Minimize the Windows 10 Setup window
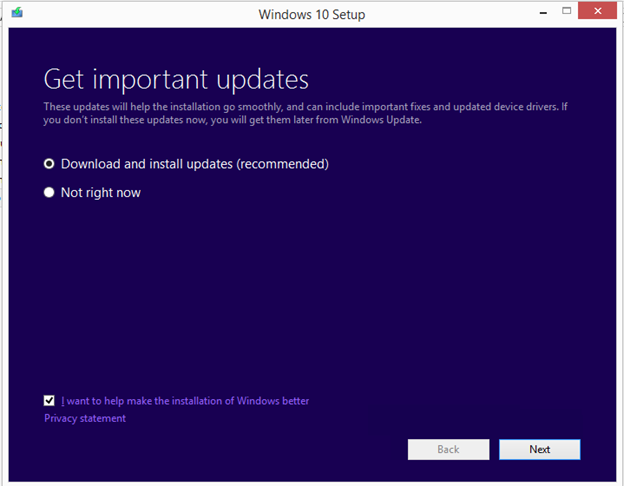The width and height of the screenshot is (624, 486). click(x=543, y=12)
